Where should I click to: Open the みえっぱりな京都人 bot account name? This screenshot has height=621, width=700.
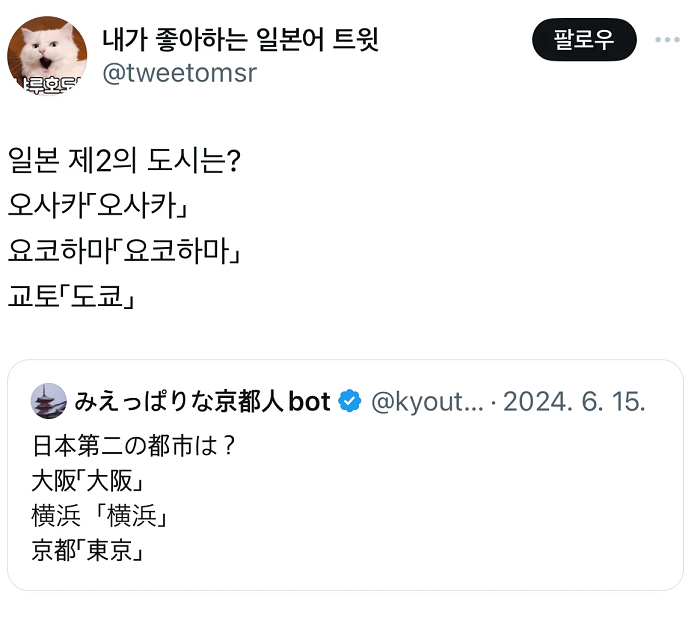click(x=202, y=402)
